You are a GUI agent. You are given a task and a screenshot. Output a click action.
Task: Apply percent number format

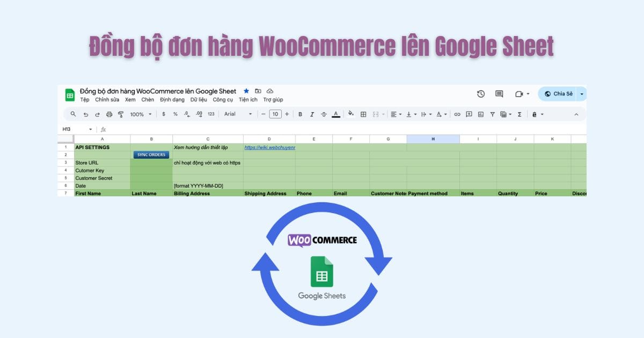[x=175, y=114]
